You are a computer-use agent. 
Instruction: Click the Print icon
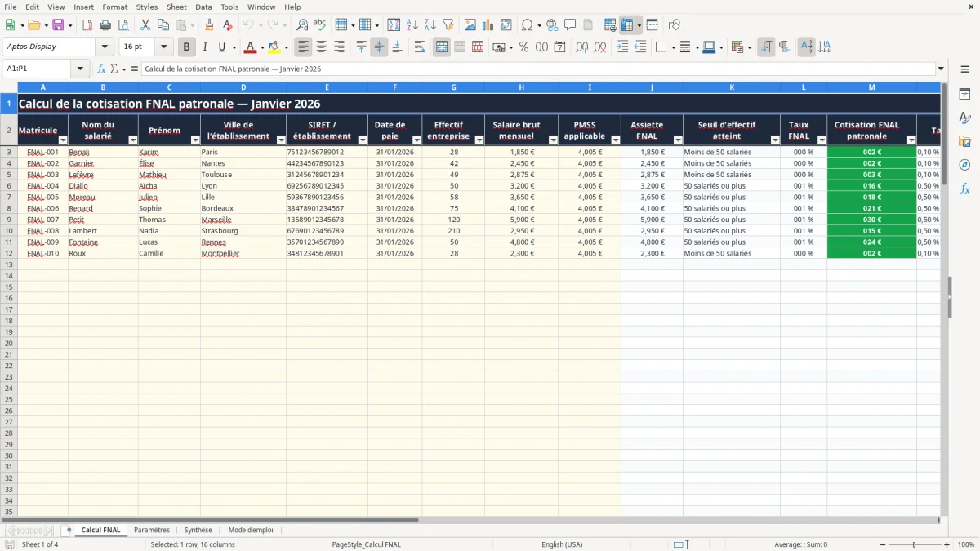105,25
